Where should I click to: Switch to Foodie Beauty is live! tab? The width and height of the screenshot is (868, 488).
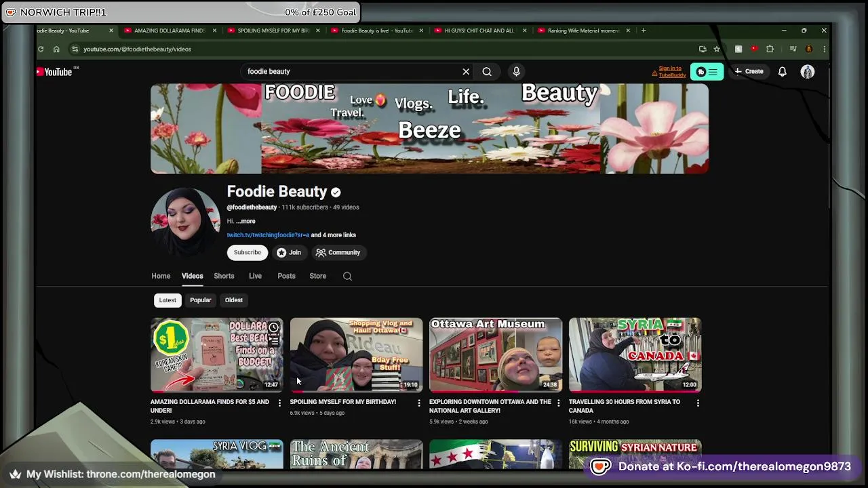[376, 30]
